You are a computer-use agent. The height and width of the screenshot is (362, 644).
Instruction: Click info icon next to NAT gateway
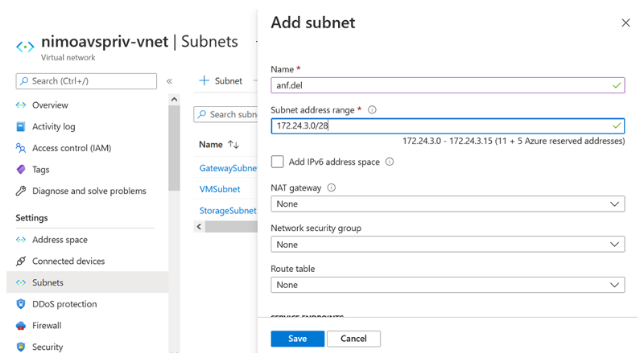click(x=332, y=188)
